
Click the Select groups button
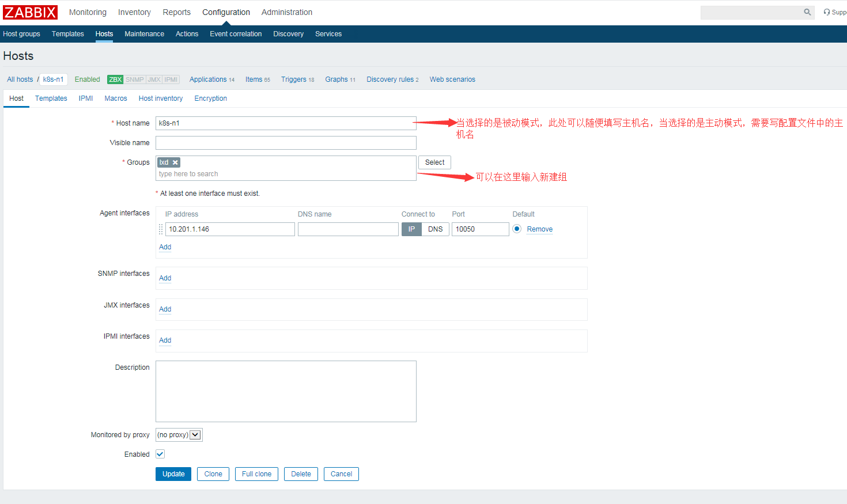[434, 162]
